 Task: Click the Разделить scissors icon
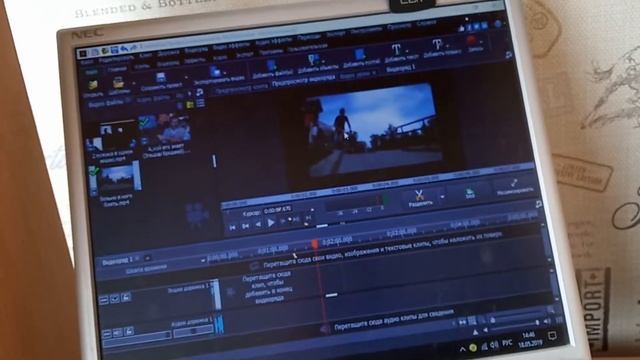click(419, 195)
